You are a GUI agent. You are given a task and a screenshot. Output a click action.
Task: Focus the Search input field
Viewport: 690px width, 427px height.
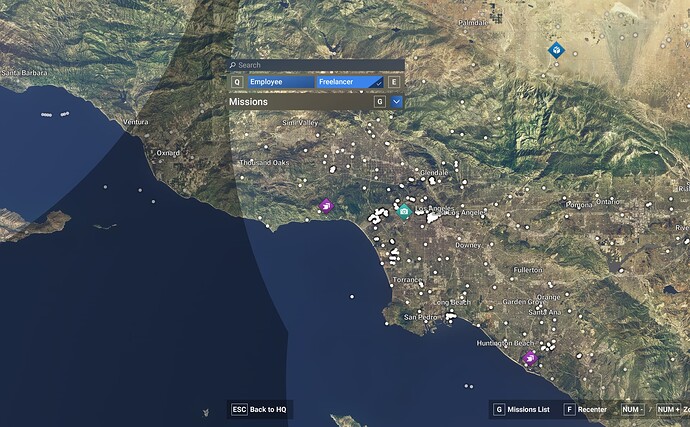click(316, 65)
